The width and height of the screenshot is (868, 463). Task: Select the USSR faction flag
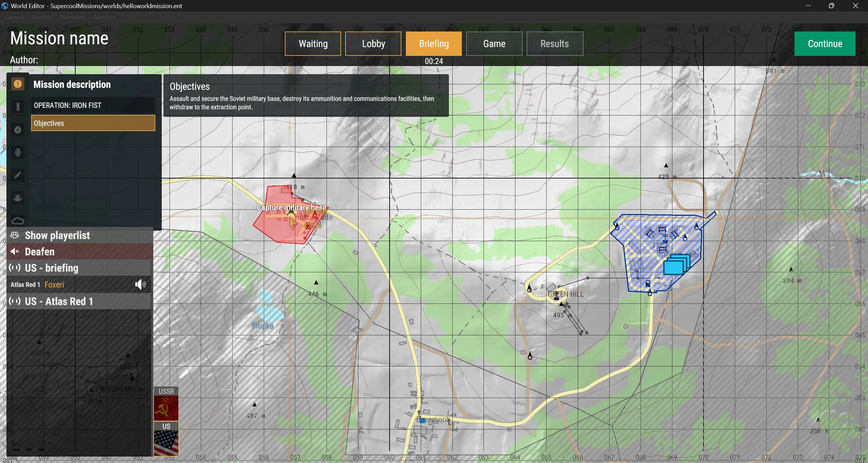[166, 404]
